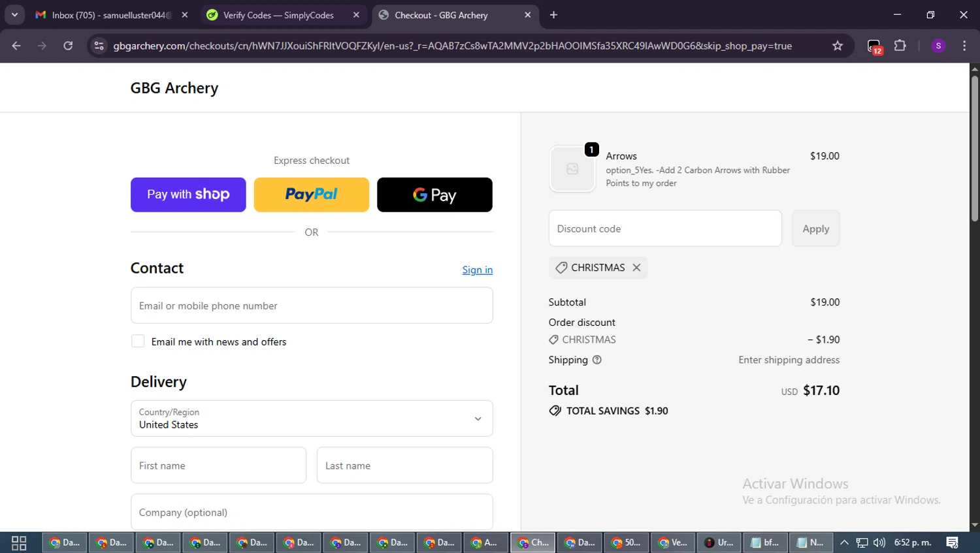The height and width of the screenshot is (553, 980).
Task: Open the taskbar item labeled A...
Action: 486,543
